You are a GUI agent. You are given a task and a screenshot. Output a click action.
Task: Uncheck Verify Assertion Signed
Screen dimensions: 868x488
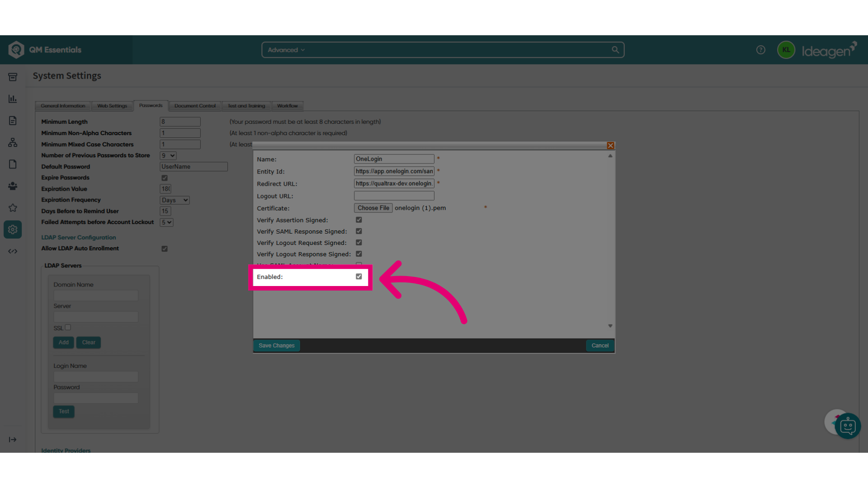click(359, 220)
